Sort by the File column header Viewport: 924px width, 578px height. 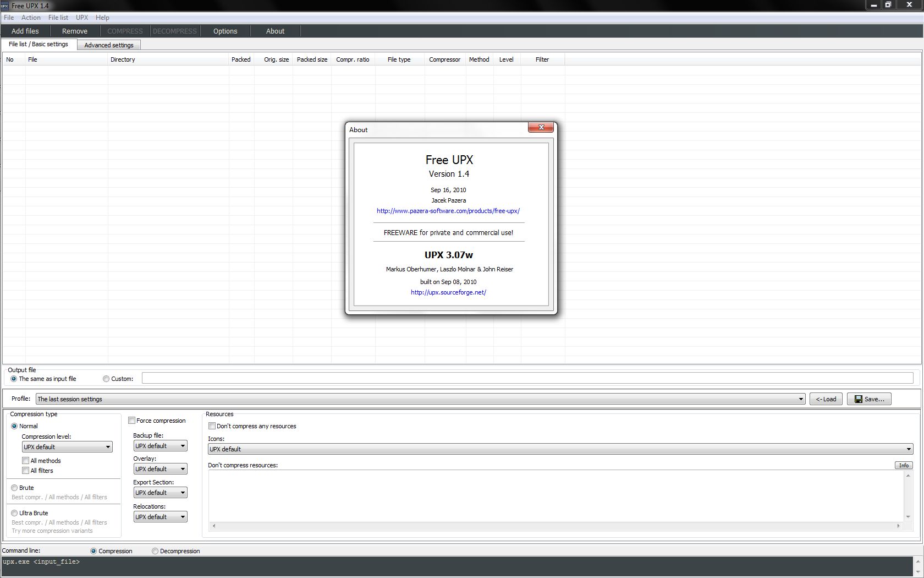click(x=66, y=59)
